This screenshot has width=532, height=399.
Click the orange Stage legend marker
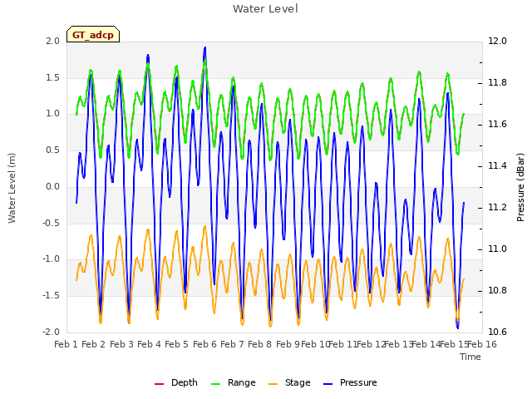273,384
